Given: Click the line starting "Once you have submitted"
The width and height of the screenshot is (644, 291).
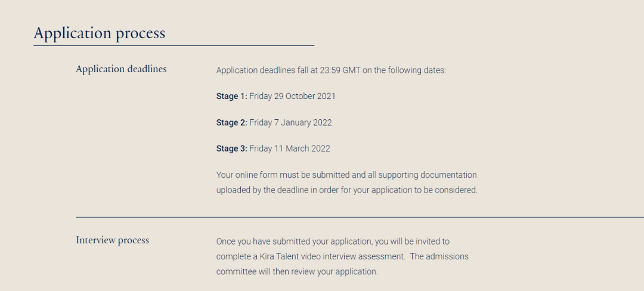Looking at the screenshot, I should [x=333, y=242].
